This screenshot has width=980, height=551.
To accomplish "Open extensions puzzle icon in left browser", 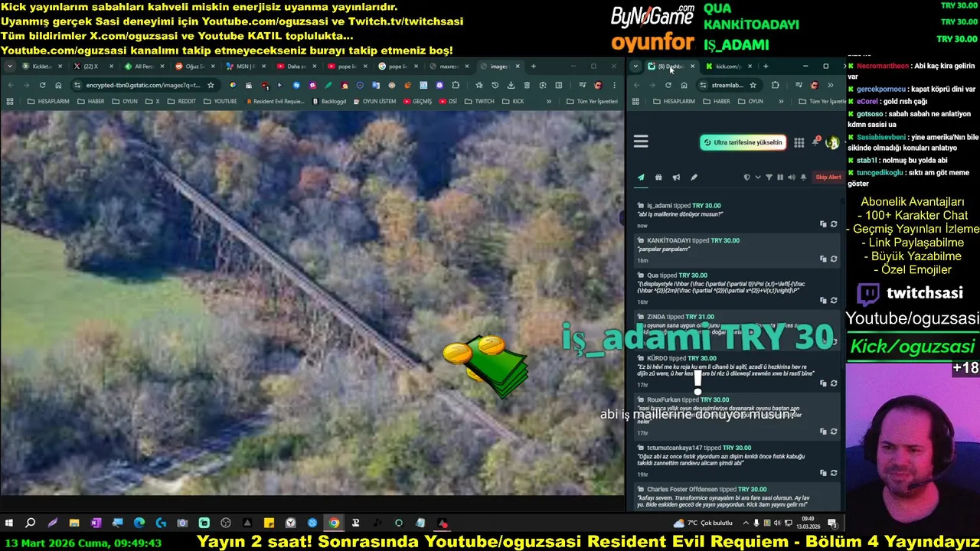I will coord(456,85).
